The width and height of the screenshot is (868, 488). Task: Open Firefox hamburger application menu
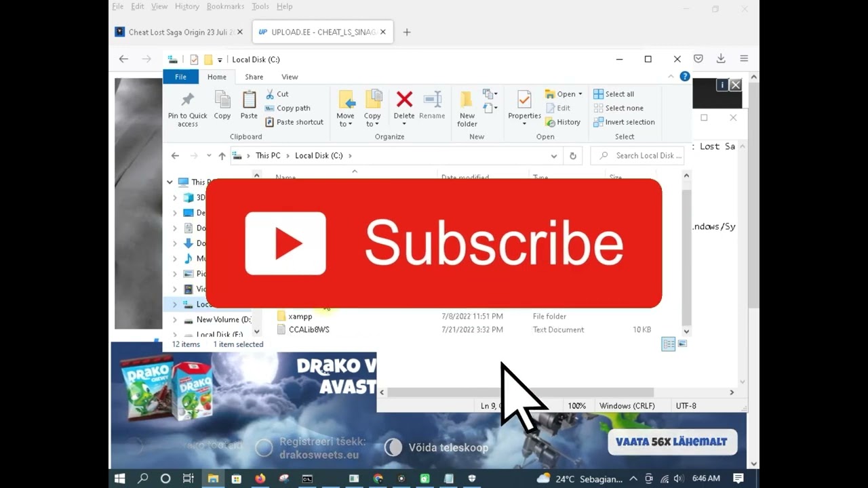tap(744, 59)
